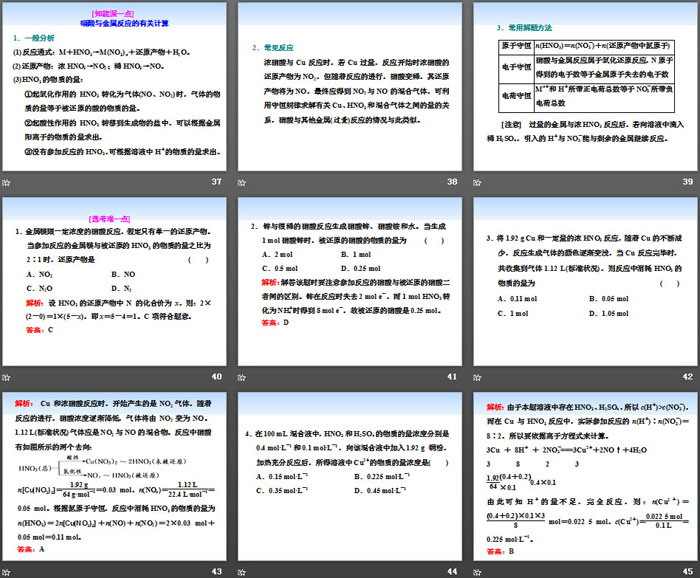Click the transition star icon under slide 41
Image resolution: width=700 pixels, height=578 pixels.
click(x=244, y=376)
